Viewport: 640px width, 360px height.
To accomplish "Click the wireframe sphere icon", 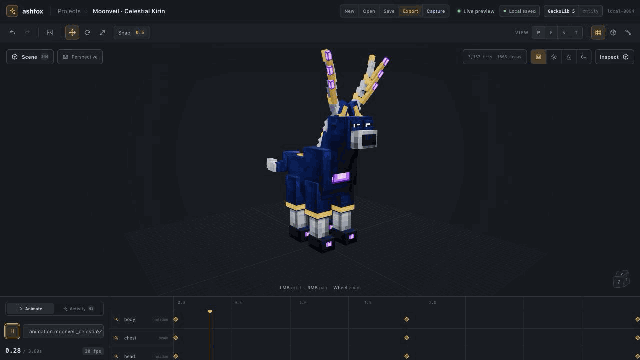I will point(613,33).
